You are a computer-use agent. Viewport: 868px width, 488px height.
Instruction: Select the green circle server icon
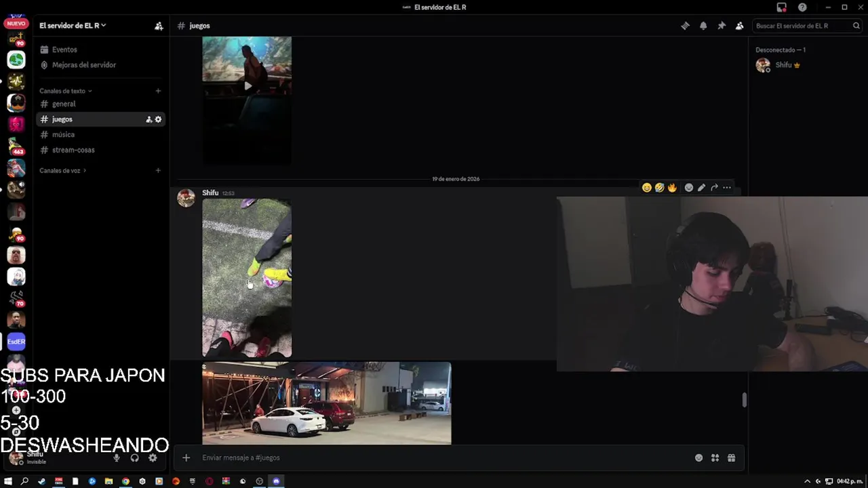coord(16,60)
